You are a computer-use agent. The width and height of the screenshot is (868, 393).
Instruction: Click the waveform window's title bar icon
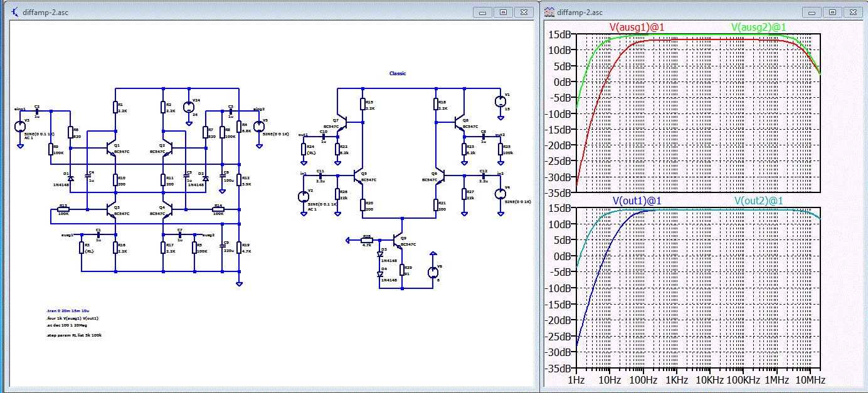[549, 12]
